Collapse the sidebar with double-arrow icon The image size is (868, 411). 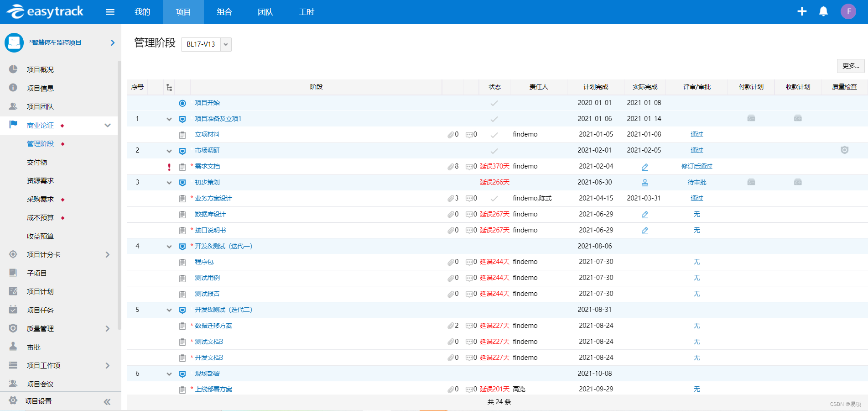pos(107,402)
